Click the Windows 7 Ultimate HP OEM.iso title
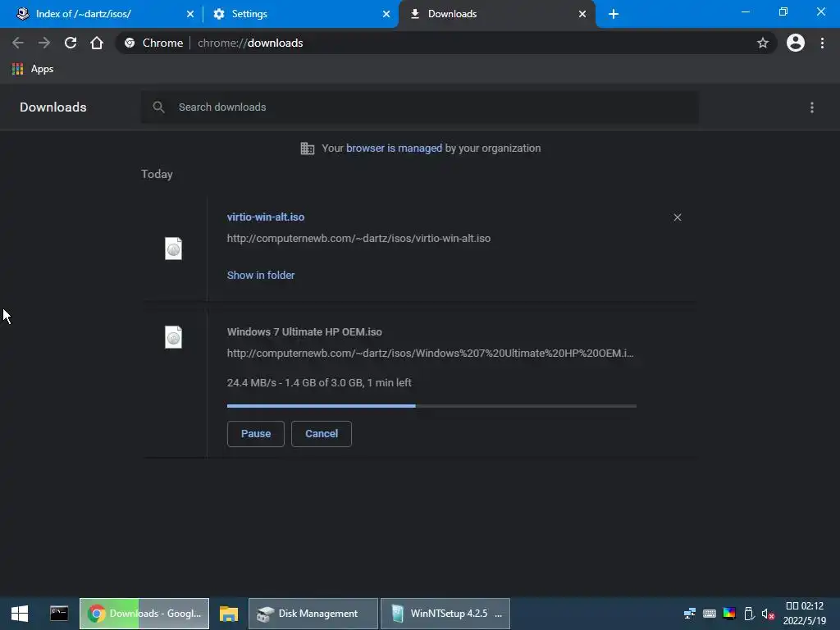This screenshot has height=630, width=840. coord(304,332)
